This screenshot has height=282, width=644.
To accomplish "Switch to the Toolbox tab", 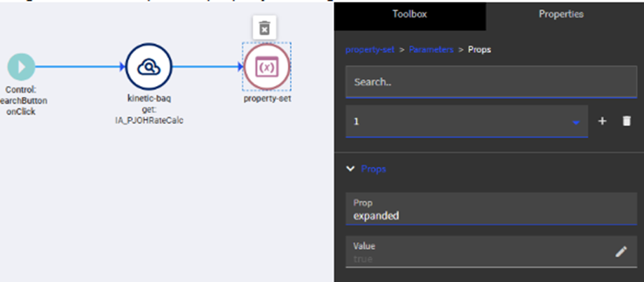I will [x=409, y=14].
